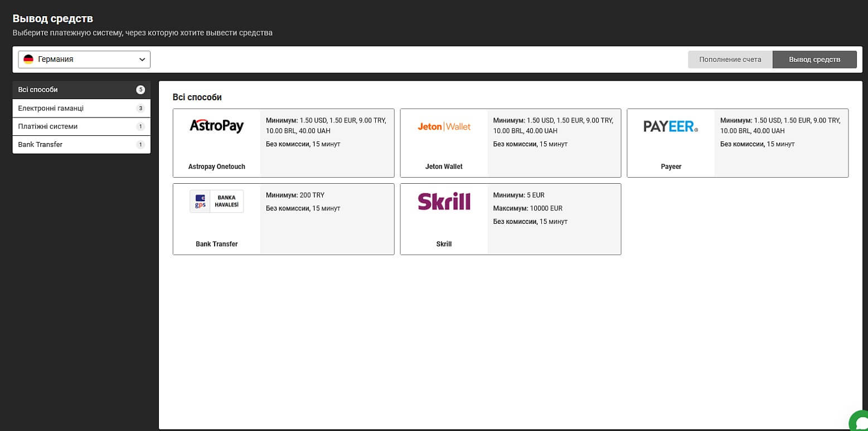Click Payeer card minimum amounts text
Image resolution: width=868 pixels, height=431 pixels.
(x=780, y=126)
